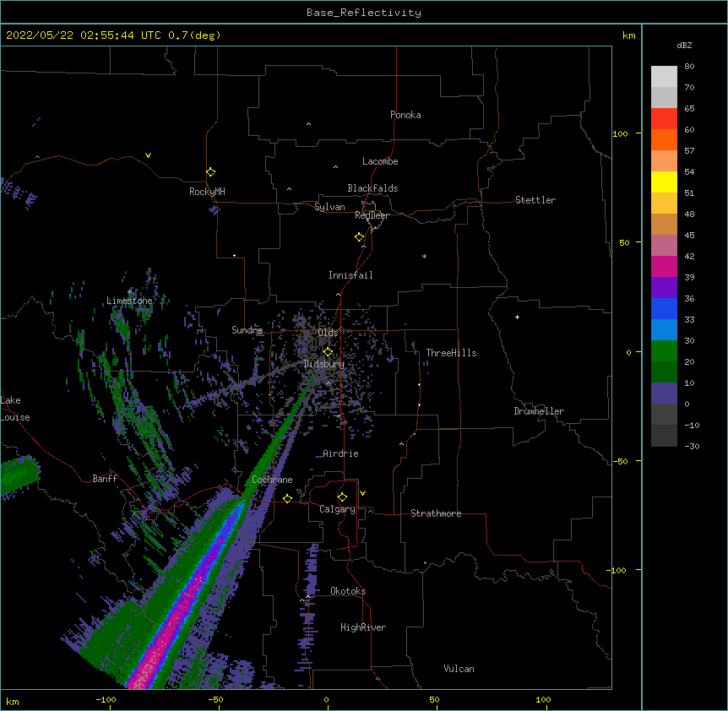728x711 pixels.
Task: Click the white plus marker west of Drumheller
Action: pyautogui.click(x=517, y=317)
